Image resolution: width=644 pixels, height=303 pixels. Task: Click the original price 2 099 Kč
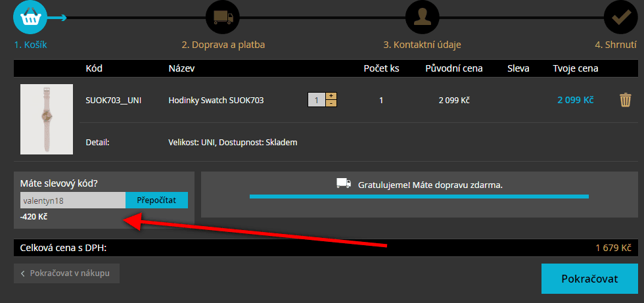(x=454, y=100)
